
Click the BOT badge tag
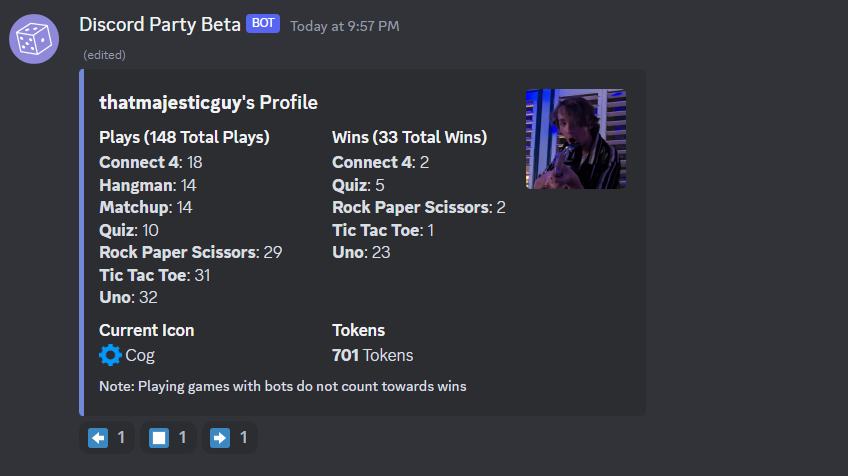(263, 24)
